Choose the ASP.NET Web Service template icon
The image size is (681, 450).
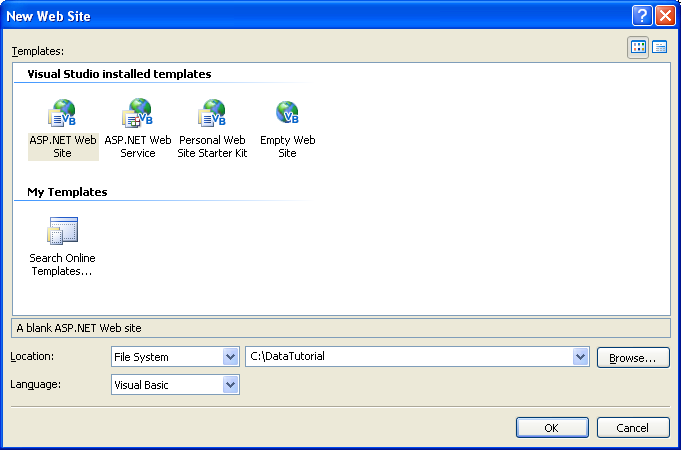click(x=137, y=114)
